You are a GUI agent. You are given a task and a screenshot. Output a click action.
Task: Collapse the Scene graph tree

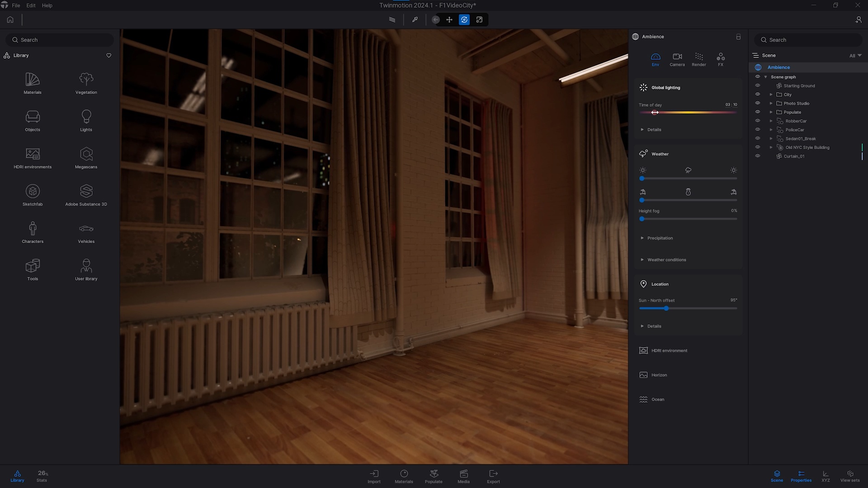point(766,77)
